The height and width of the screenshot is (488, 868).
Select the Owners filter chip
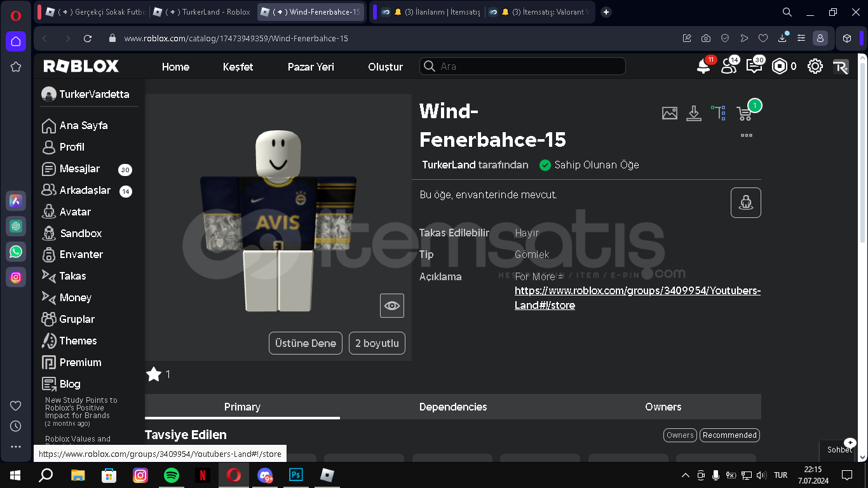[x=680, y=435]
